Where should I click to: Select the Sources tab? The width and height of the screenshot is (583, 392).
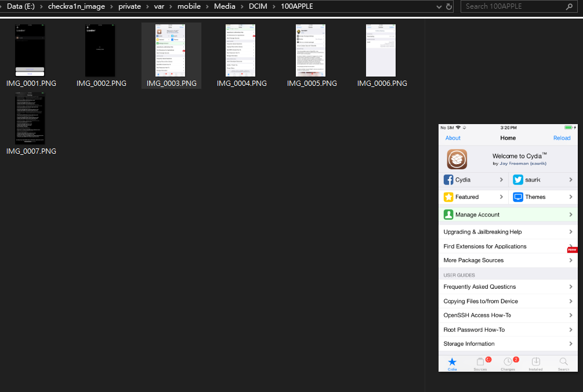pos(480,364)
